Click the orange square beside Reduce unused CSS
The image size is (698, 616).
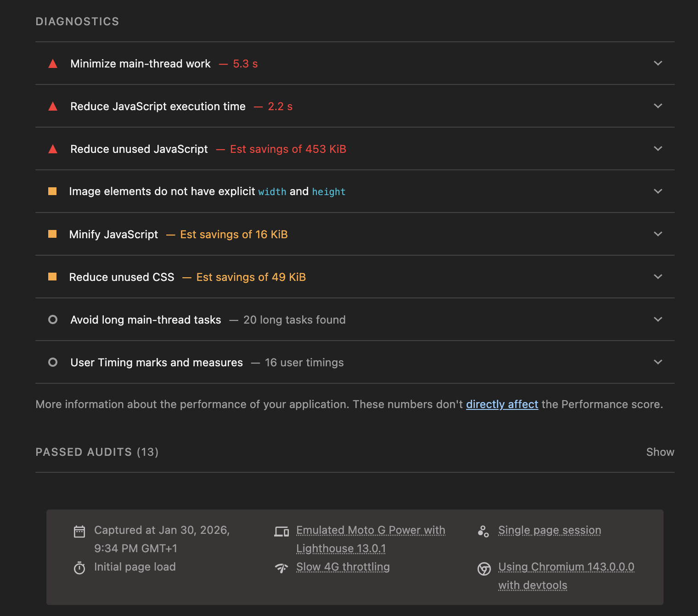[x=53, y=277]
